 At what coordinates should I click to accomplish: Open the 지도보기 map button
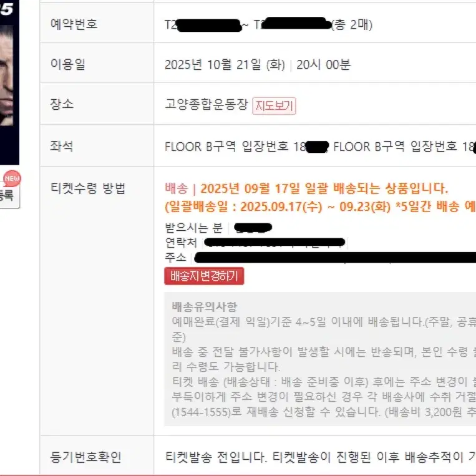click(x=274, y=105)
